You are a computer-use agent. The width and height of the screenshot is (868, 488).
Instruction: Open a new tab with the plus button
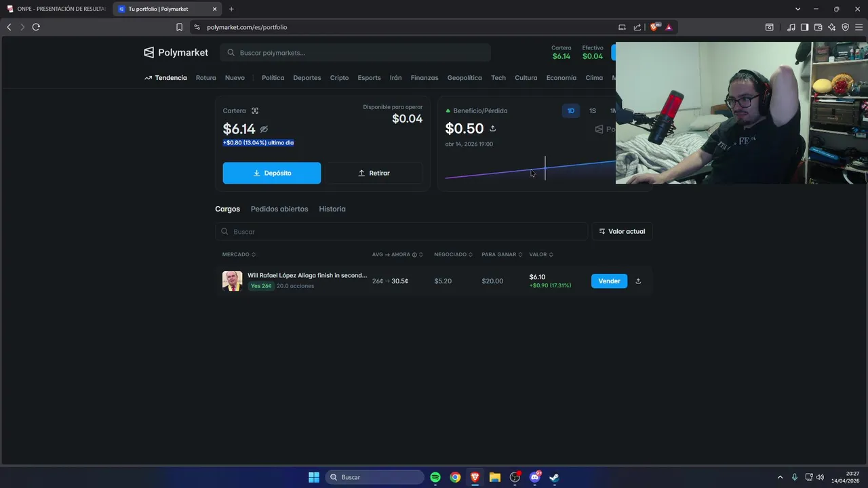[x=231, y=9]
